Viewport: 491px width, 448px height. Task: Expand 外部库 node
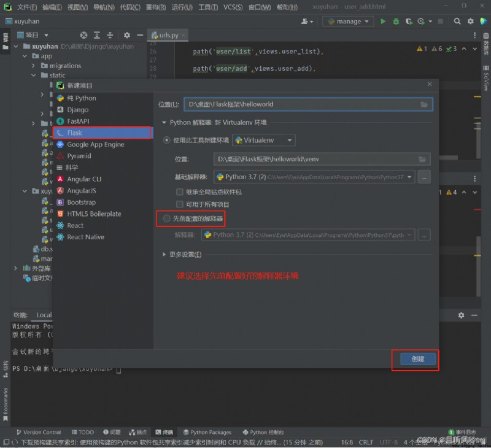(x=16, y=268)
